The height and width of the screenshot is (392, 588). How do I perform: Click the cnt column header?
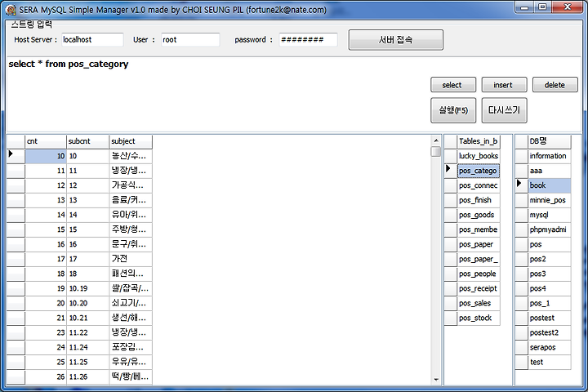pos(46,141)
